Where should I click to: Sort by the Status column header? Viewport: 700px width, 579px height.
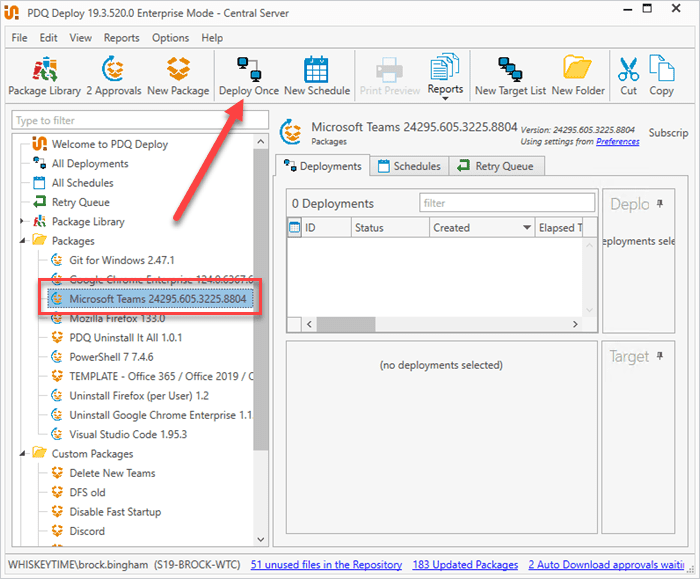click(x=390, y=228)
